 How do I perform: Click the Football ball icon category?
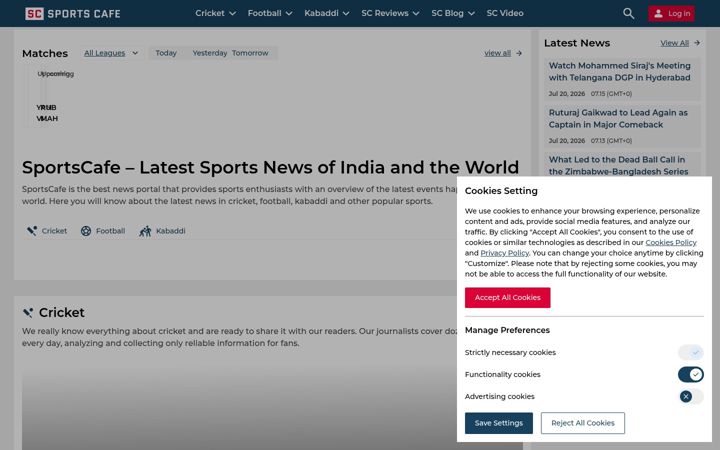86,231
